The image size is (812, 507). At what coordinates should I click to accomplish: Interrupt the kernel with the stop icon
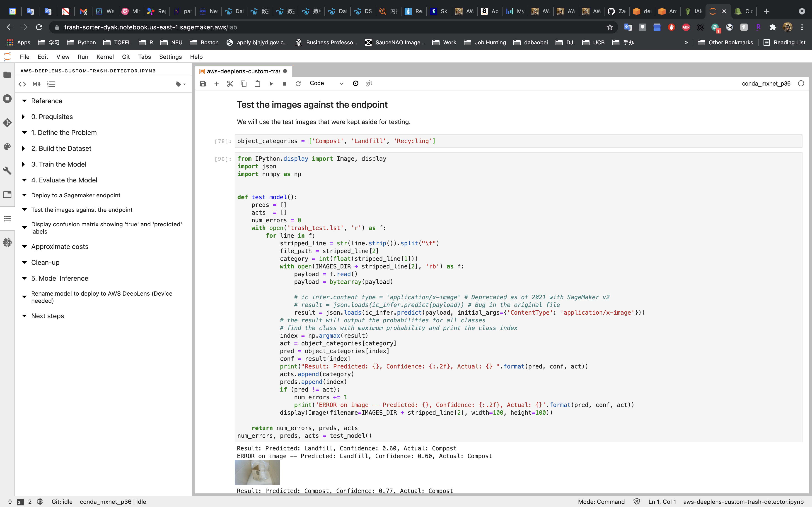(x=285, y=84)
